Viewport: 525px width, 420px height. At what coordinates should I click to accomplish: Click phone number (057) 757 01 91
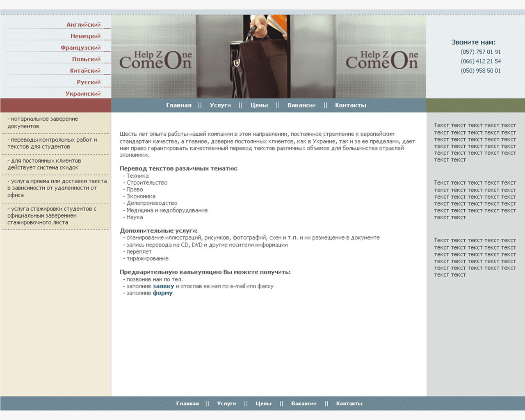(x=481, y=52)
